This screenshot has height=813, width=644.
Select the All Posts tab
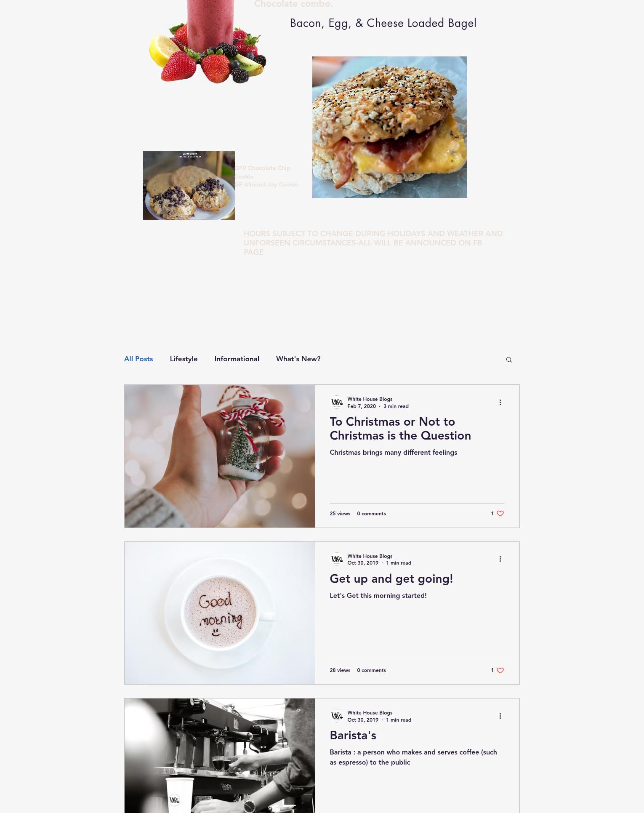(x=138, y=359)
